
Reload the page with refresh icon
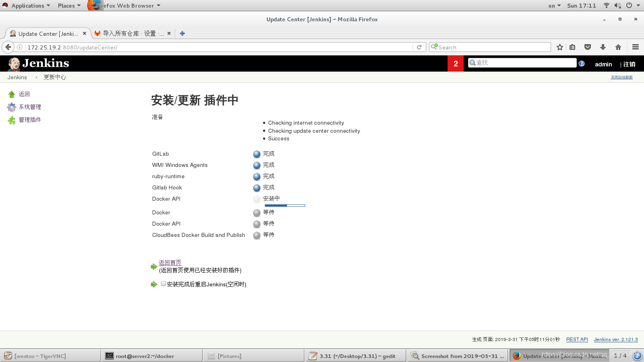click(x=419, y=47)
